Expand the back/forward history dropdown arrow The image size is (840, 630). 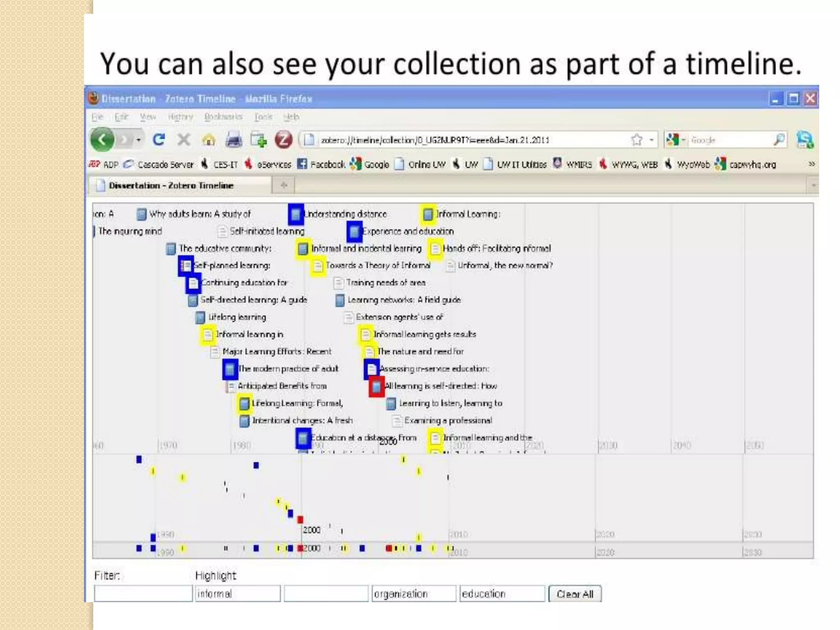139,140
